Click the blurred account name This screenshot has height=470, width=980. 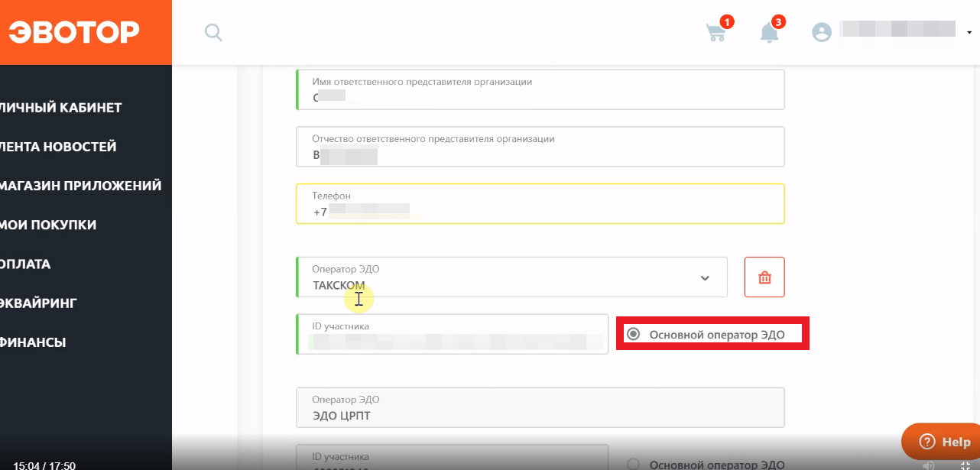[897, 31]
